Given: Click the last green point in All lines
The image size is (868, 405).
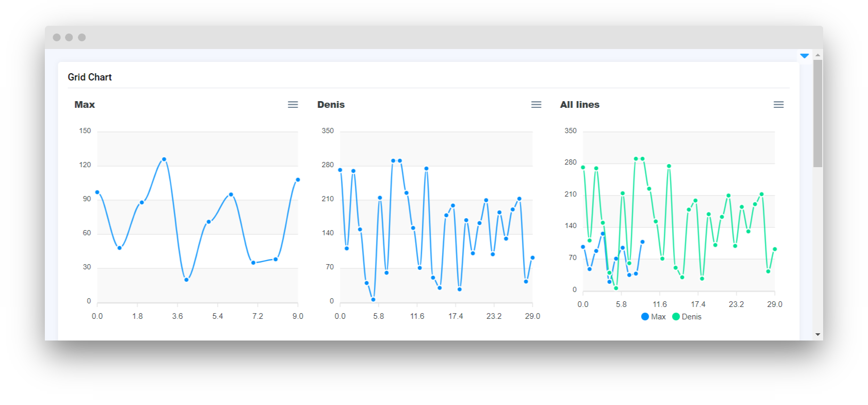Looking at the screenshot, I should coord(775,249).
